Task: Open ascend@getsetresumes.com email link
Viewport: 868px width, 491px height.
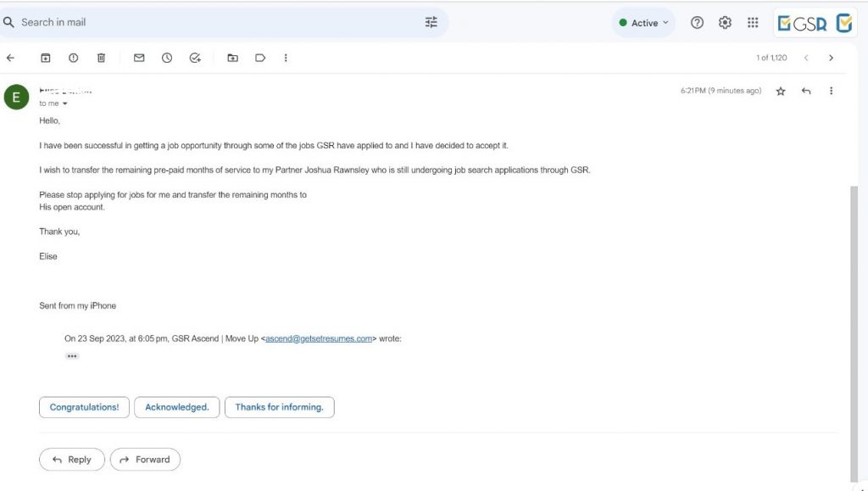Action: click(319, 338)
